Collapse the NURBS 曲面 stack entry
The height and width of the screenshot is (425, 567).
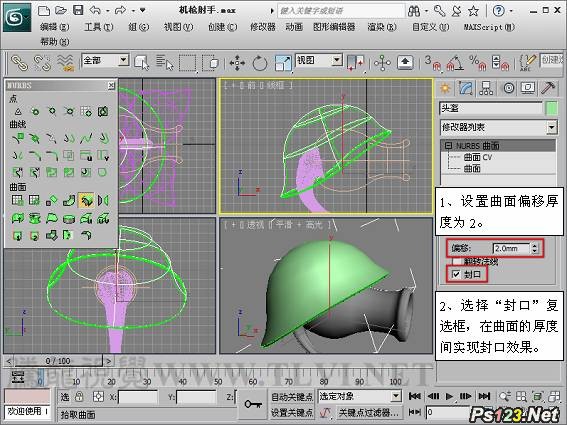(448, 146)
